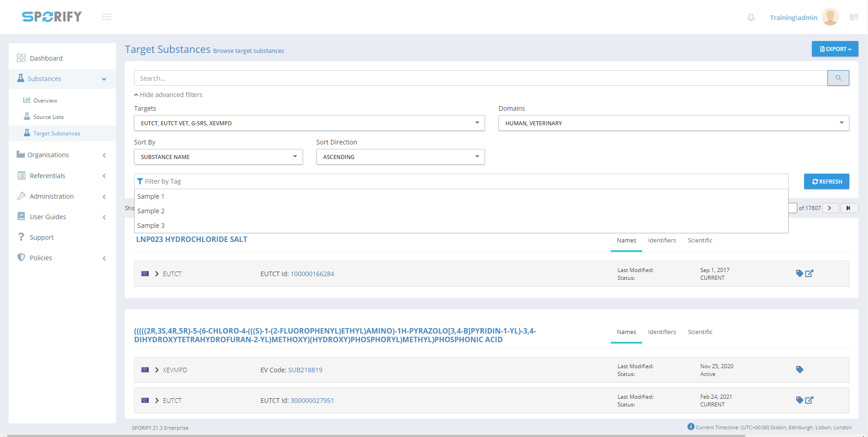
Task: Open the Targets dropdown
Action: [x=309, y=123]
